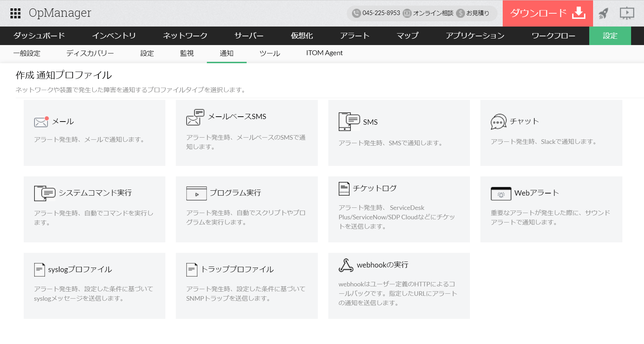Screen dimensions: 644x344
Task: Click the syslogプロファイル file icon
Action: tap(39, 270)
